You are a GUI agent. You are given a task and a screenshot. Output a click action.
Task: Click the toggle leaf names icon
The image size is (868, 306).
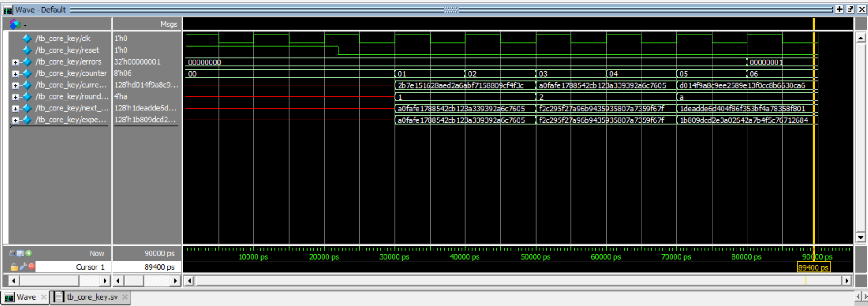[12, 253]
